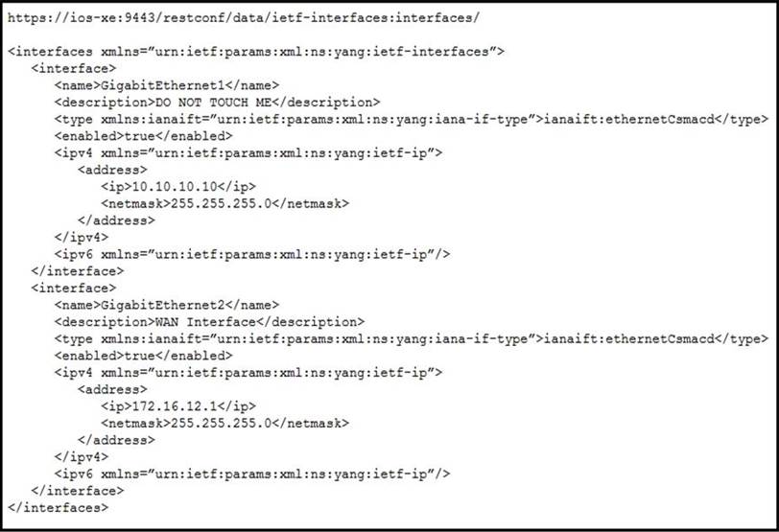779x532 pixels.
Task: Click the second netmask 255.255.255.0 line
Action: click(224, 423)
